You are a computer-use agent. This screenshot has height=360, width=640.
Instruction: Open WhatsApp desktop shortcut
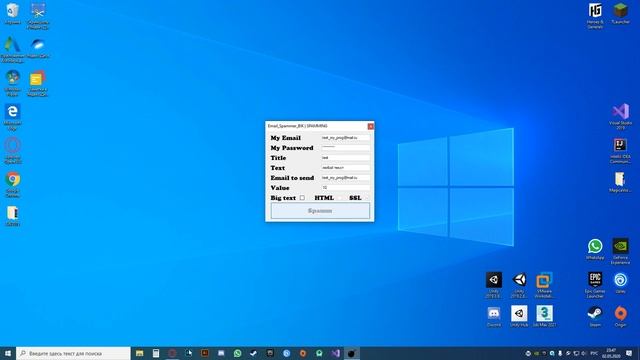pos(595,249)
